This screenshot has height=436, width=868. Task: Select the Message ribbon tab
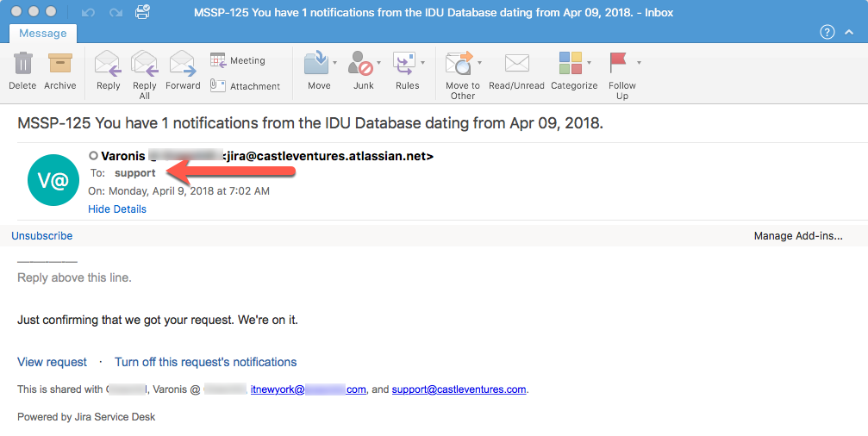[42, 34]
